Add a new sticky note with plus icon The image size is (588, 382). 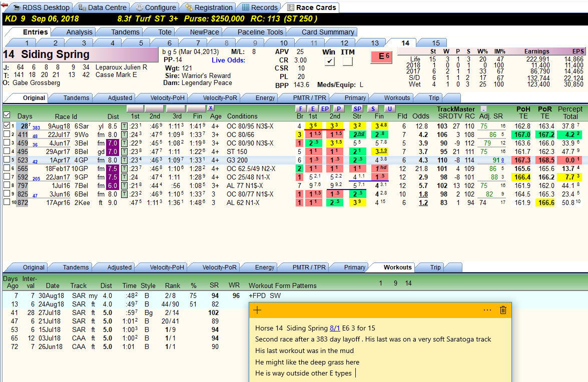click(257, 309)
